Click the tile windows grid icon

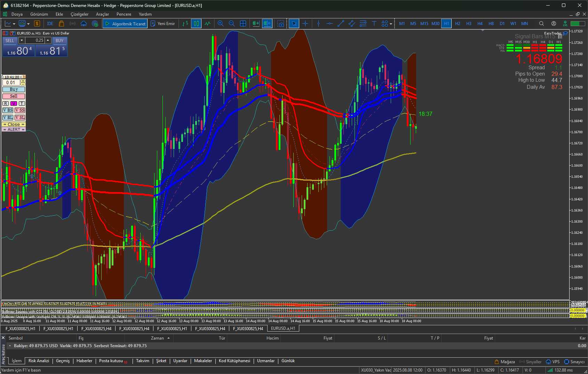click(243, 24)
